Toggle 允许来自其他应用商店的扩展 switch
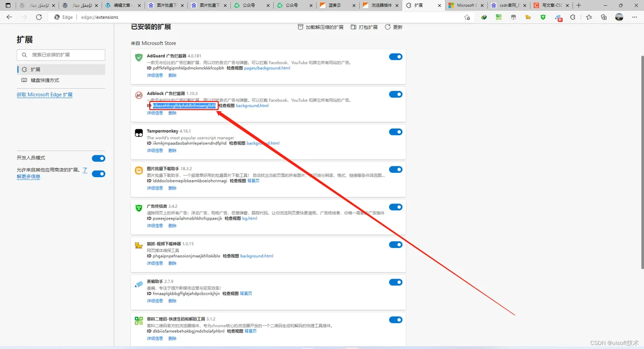This screenshot has height=349, width=644. (x=98, y=174)
